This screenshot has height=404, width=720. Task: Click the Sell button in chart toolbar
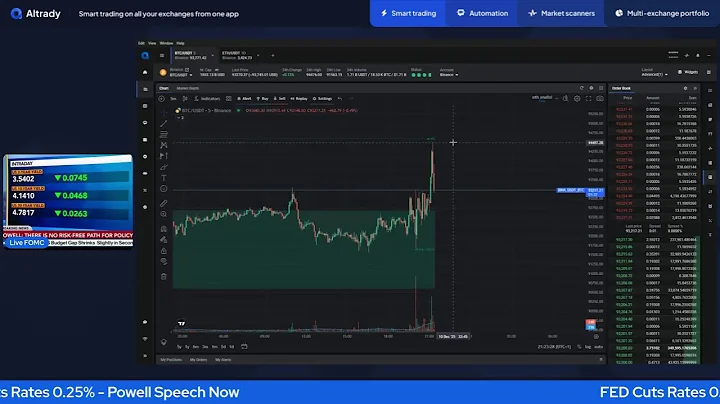(280, 99)
